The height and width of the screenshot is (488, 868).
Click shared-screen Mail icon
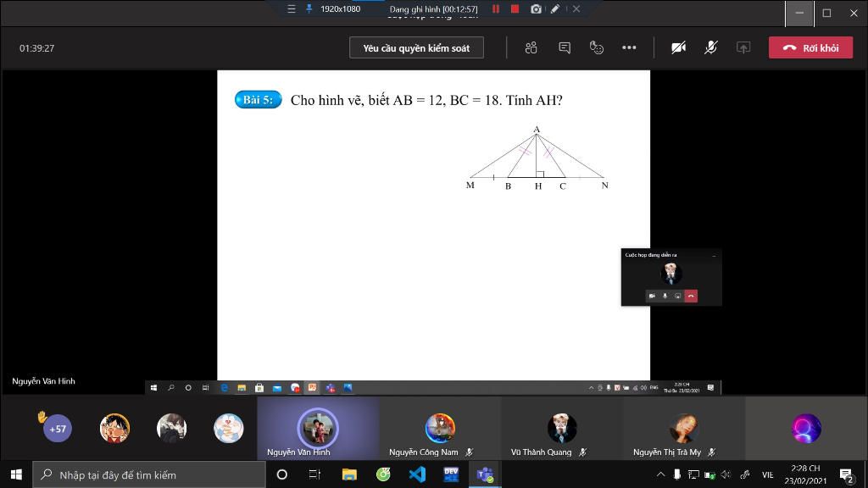tap(277, 388)
